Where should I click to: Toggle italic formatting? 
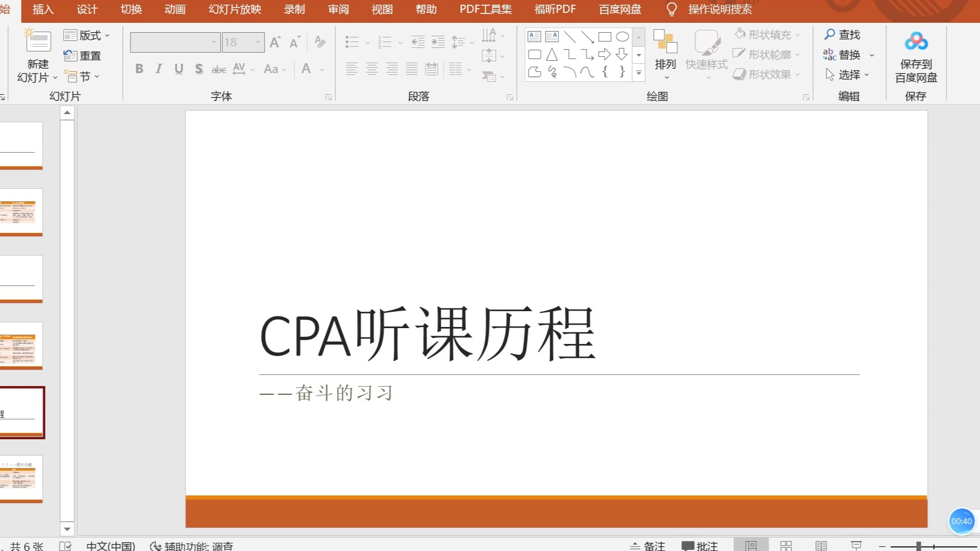[x=159, y=69]
